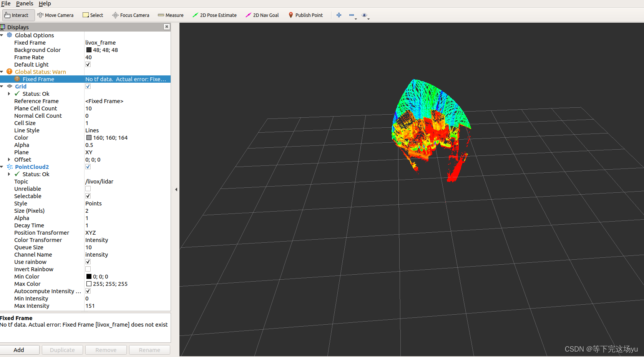This screenshot has width=644, height=357.
Task: Collapse the Global Status tree
Action: [x=2, y=72]
